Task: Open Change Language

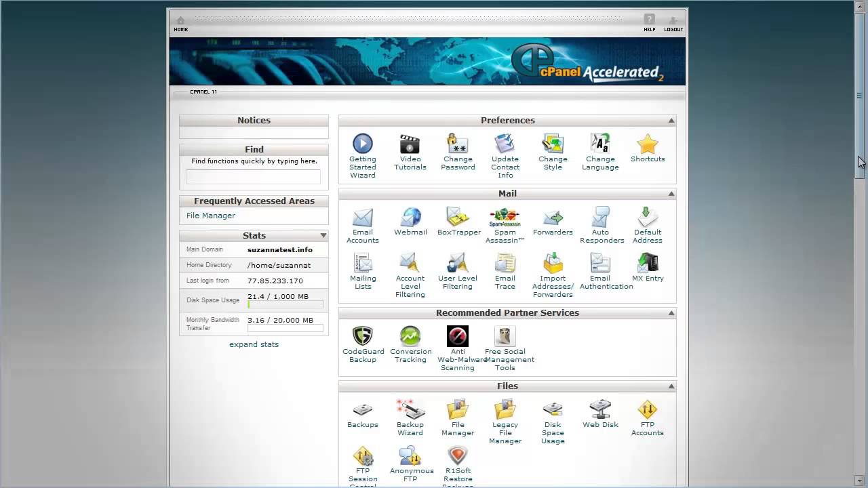Action: tap(600, 152)
